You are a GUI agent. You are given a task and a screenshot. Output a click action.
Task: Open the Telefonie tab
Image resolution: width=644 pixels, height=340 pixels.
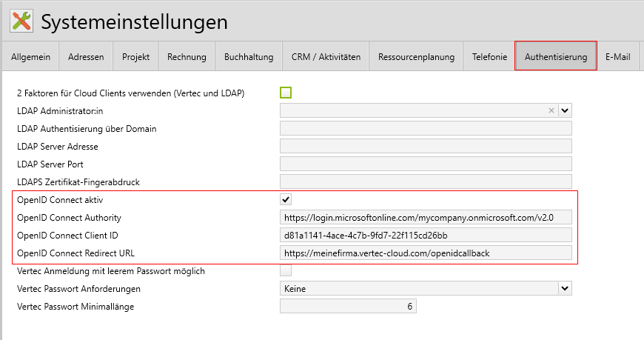[x=489, y=57]
